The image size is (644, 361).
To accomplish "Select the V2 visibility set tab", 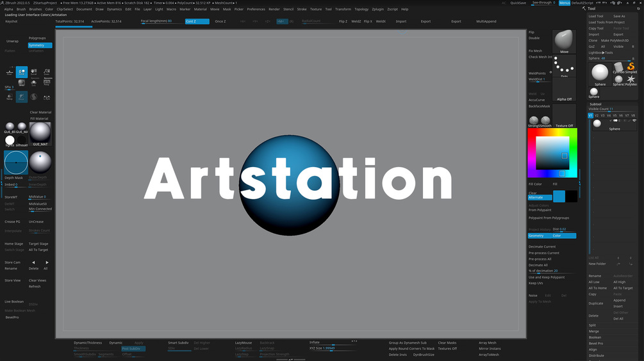I will (597, 116).
